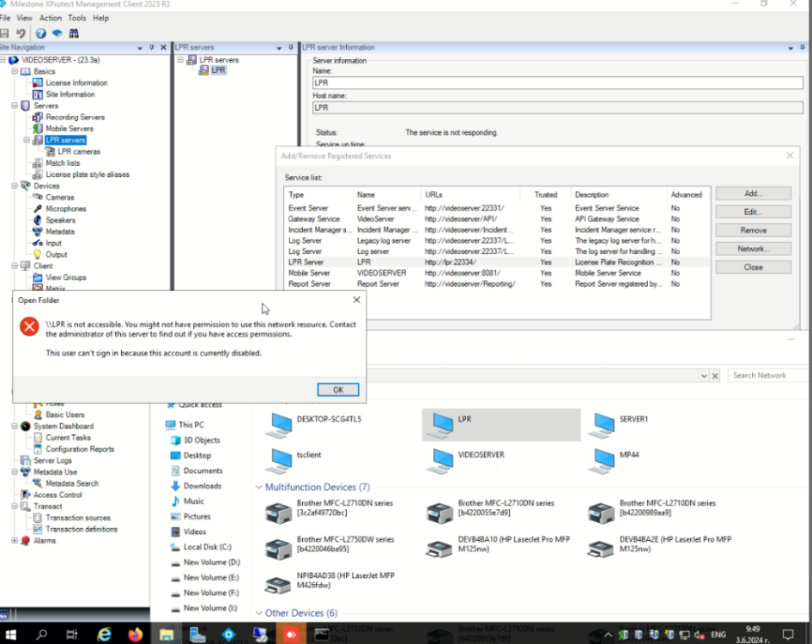Click the Cameras icon under Devices

tap(37, 197)
